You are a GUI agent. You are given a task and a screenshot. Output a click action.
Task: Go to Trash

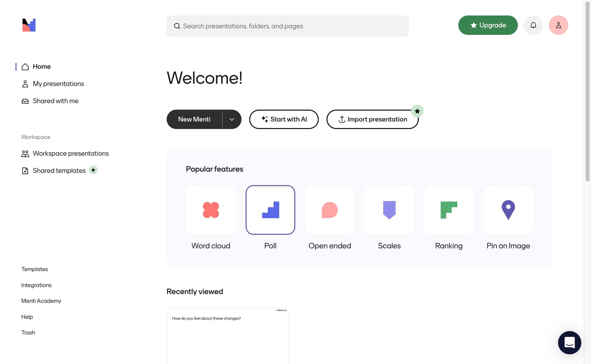[x=28, y=333]
